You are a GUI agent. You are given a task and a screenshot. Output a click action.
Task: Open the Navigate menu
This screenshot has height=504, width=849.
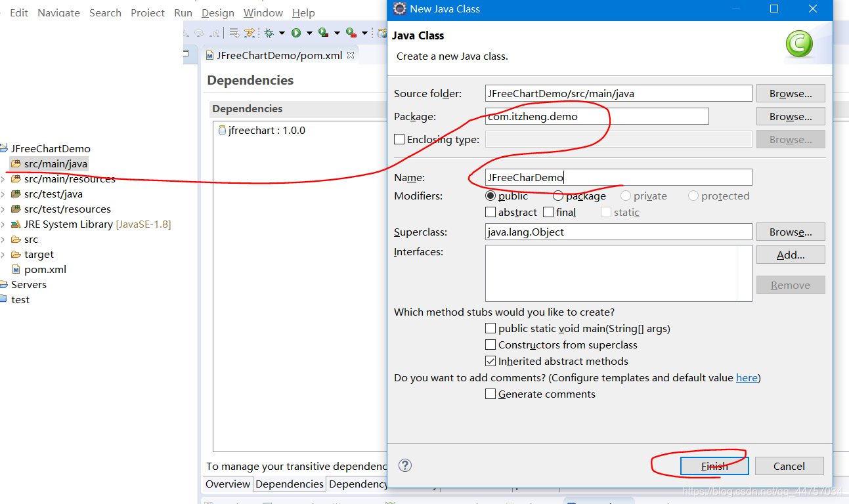(58, 12)
